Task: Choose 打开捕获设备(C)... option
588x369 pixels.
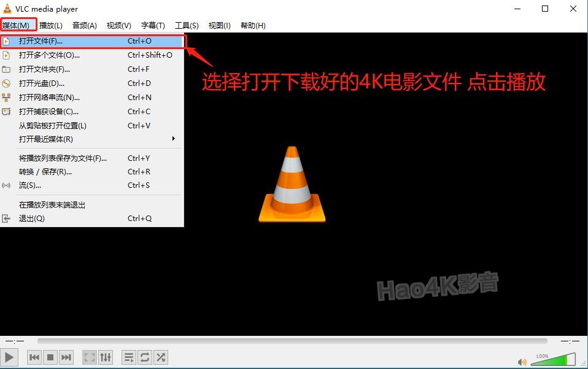Action: (x=92, y=111)
